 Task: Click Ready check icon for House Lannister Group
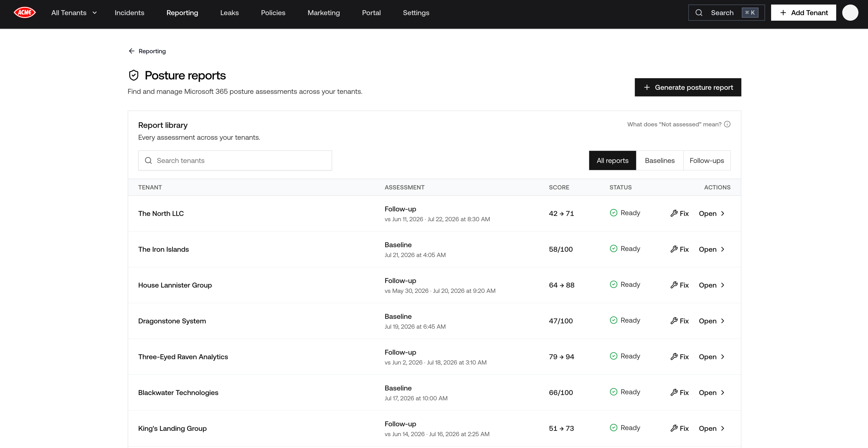[x=614, y=284]
